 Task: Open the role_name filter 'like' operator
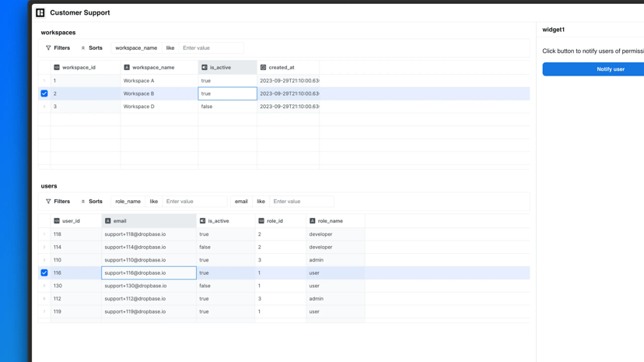click(x=154, y=202)
